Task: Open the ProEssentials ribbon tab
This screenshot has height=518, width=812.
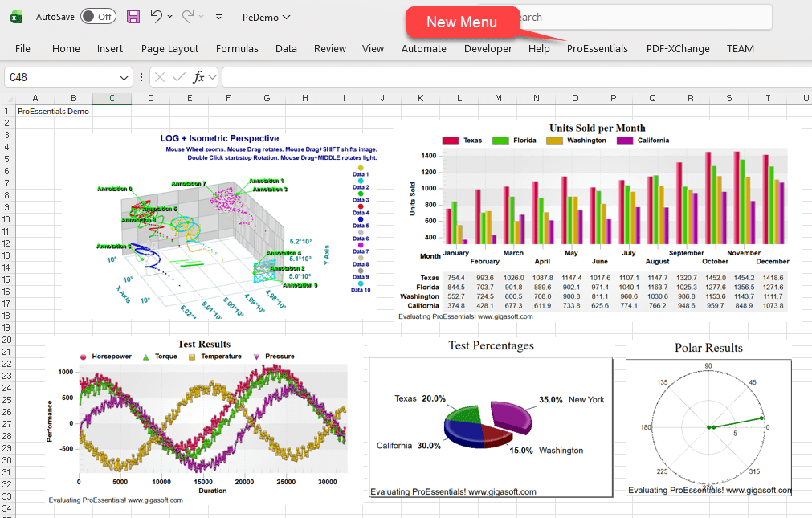Action: (597, 49)
